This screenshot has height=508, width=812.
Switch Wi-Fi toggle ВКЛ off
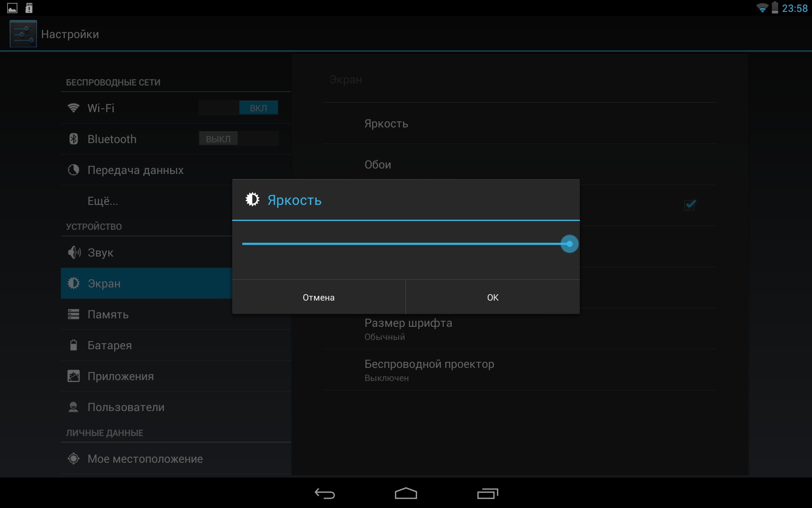238,108
